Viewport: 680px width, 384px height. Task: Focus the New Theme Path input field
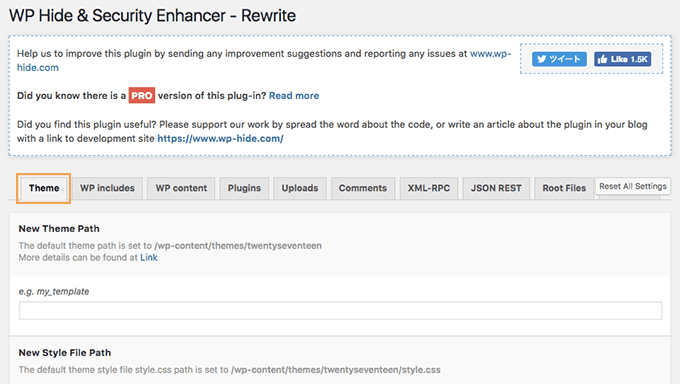coord(340,311)
